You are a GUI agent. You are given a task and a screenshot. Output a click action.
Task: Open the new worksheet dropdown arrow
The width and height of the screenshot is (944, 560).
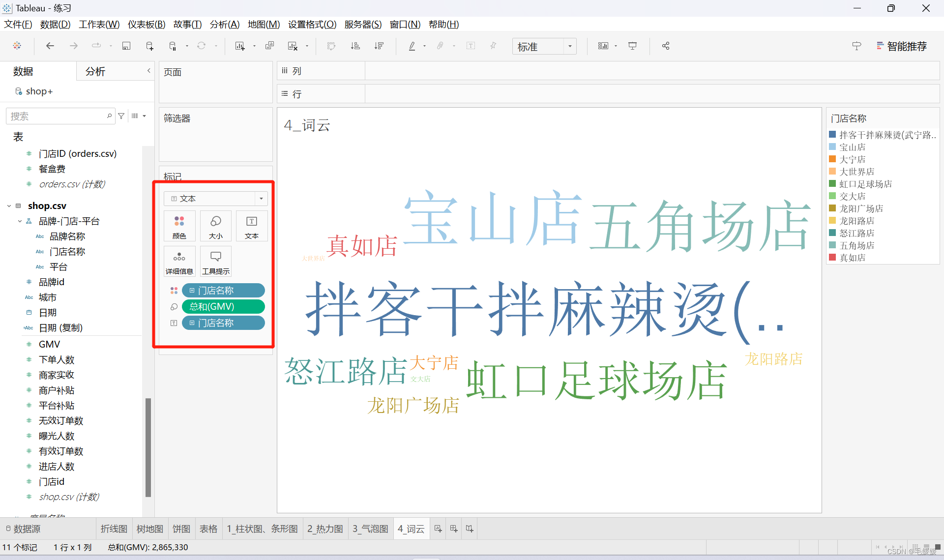point(254,46)
